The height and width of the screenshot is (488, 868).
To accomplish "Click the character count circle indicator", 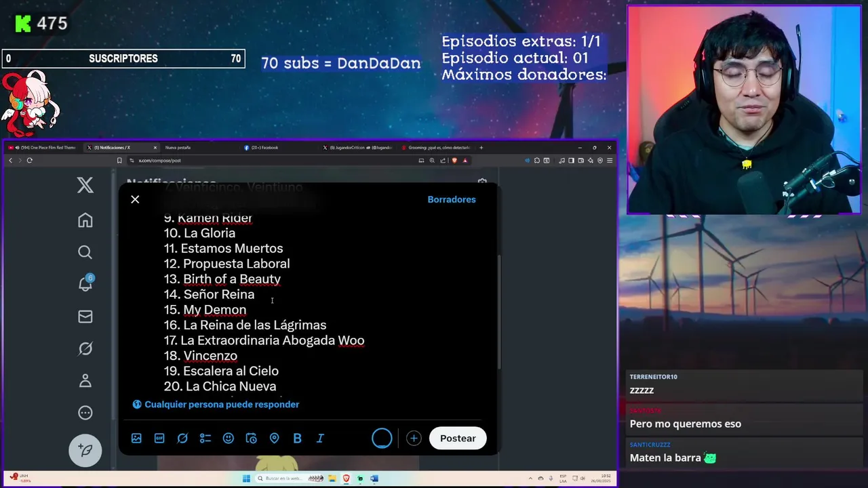I will [382, 438].
